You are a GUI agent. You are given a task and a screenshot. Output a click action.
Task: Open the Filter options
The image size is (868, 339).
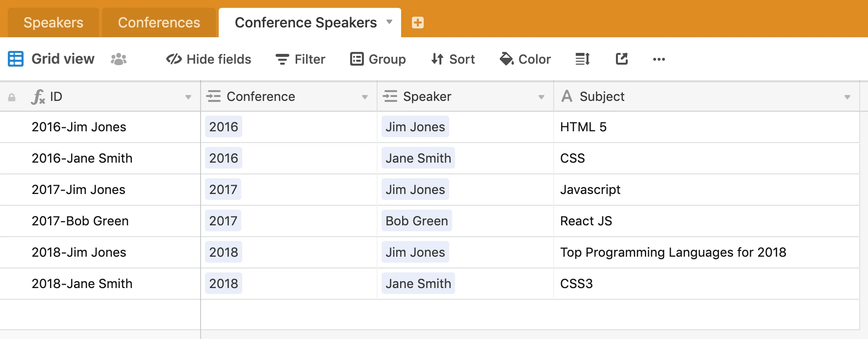coord(300,59)
